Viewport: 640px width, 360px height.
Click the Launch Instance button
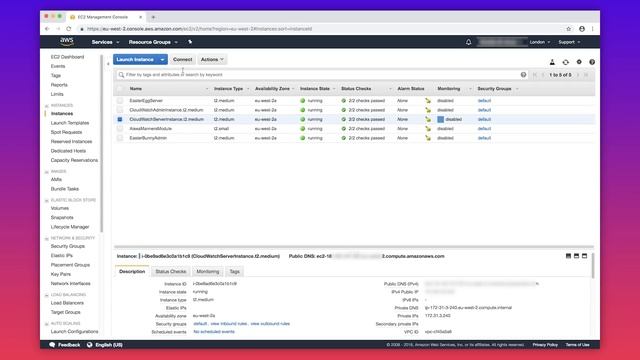coord(135,60)
